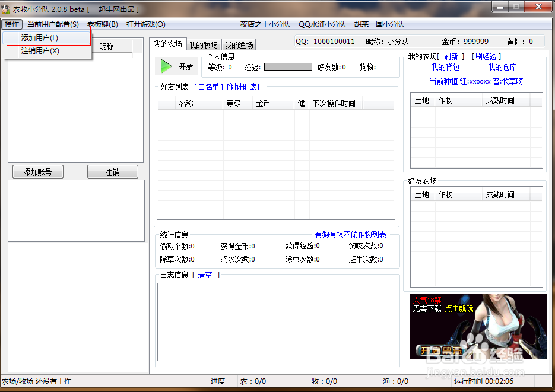Click the 添加账号 button
Viewport: 555px width, 392px height.
pos(38,172)
